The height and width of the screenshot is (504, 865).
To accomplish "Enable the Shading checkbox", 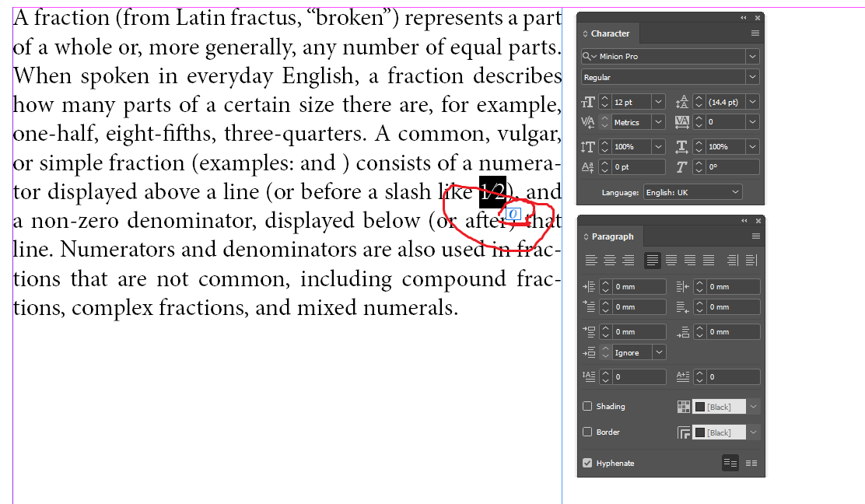I will coord(587,406).
